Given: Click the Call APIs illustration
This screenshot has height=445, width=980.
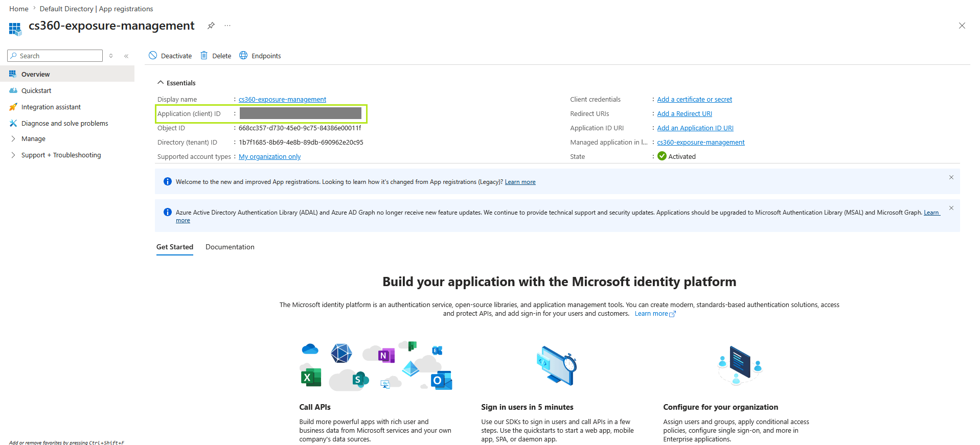Looking at the screenshot, I should coord(376,366).
